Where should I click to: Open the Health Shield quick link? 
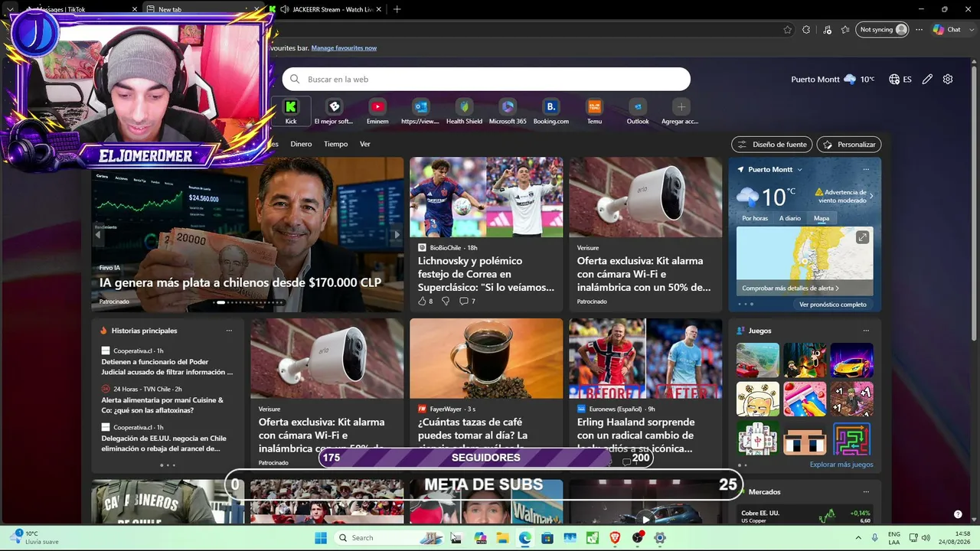(464, 112)
